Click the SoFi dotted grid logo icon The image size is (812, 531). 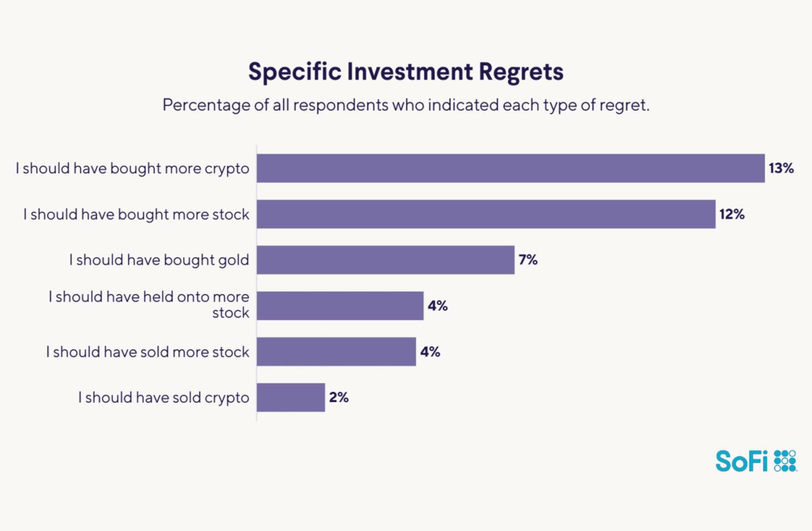785,460
